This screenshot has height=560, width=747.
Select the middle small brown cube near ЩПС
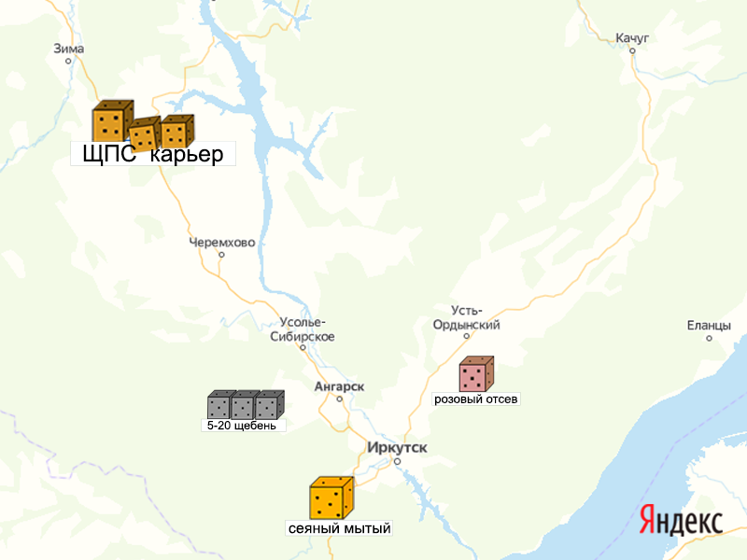(x=145, y=133)
